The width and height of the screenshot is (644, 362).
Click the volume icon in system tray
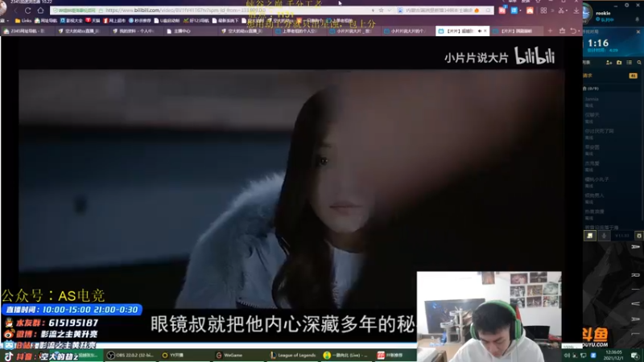tap(567, 356)
